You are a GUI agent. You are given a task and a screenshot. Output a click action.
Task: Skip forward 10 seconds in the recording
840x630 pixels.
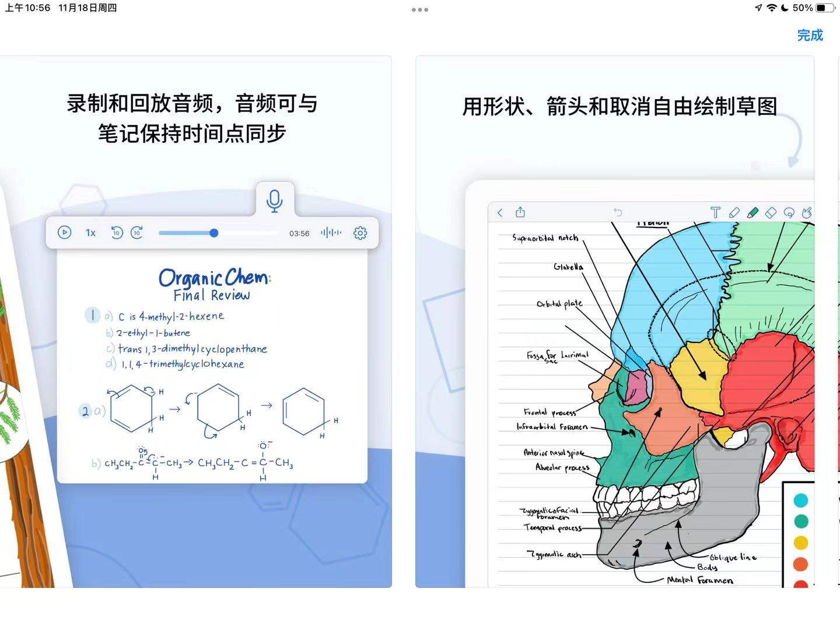[x=136, y=232]
